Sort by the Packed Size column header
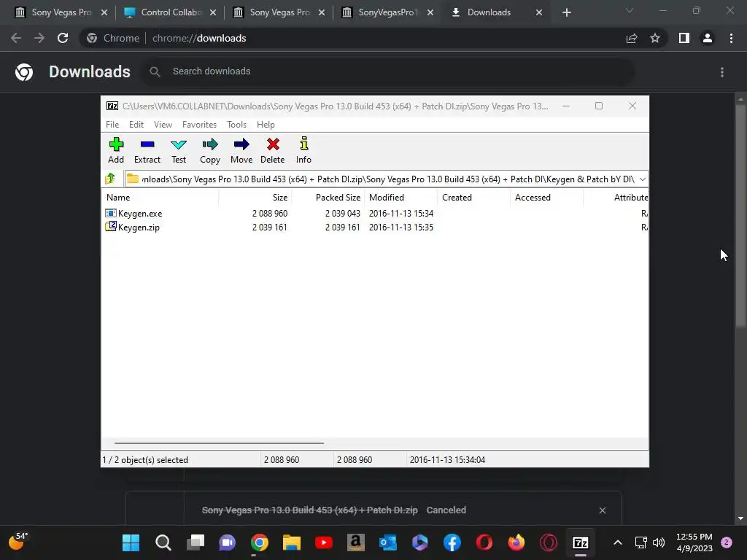747x560 pixels. 328,197
